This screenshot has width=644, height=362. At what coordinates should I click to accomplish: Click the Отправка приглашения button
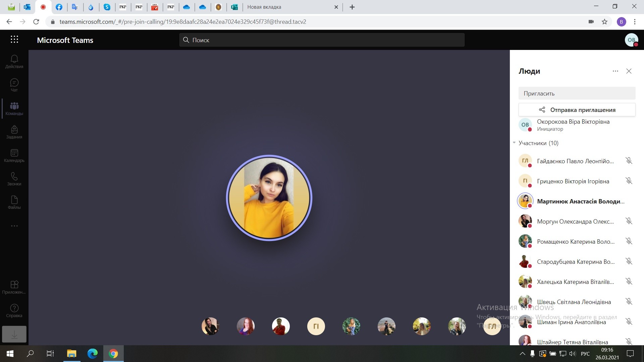point(577,110)
